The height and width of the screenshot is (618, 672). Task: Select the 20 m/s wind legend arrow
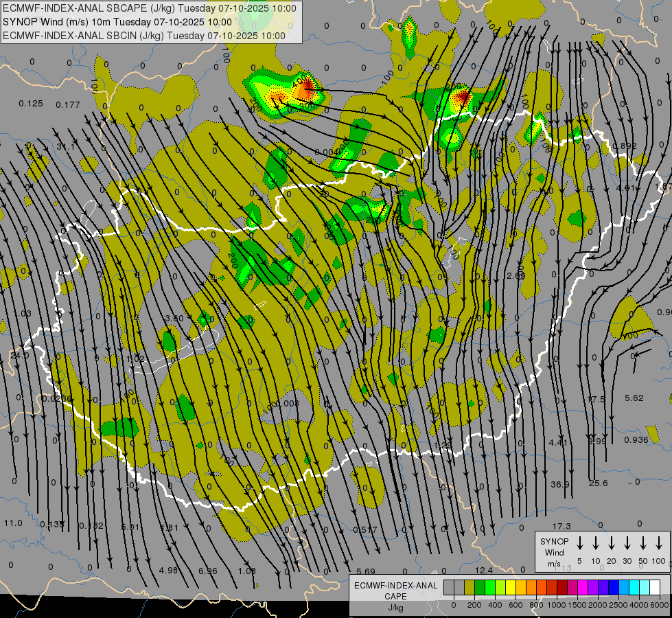[612, 543]
